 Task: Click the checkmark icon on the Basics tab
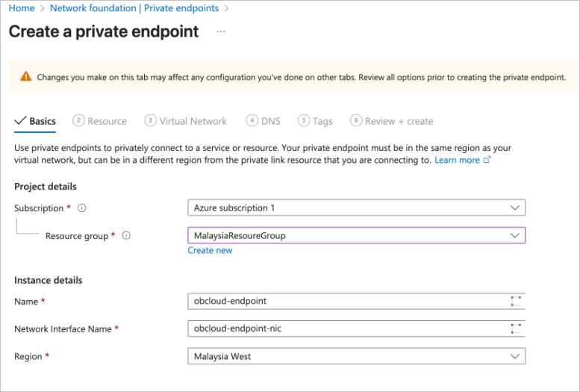(x=20, y=121)
